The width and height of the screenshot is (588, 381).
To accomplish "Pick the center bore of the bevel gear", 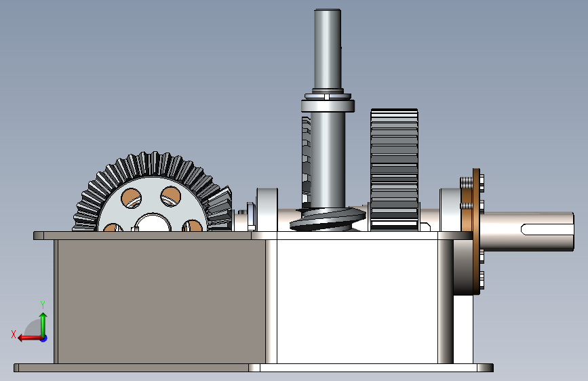I will tap(153, 222).
